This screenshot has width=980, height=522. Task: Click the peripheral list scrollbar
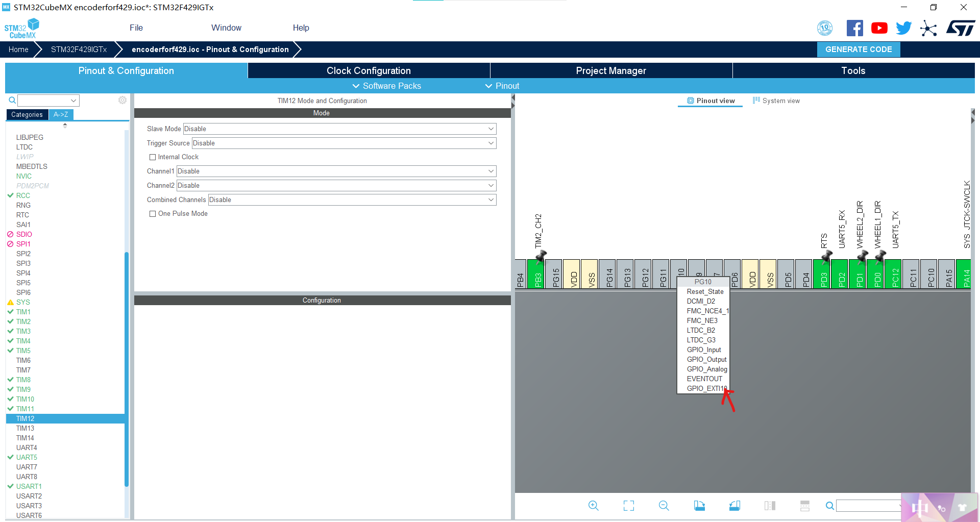pyautogui.click(x=126, y=369)
